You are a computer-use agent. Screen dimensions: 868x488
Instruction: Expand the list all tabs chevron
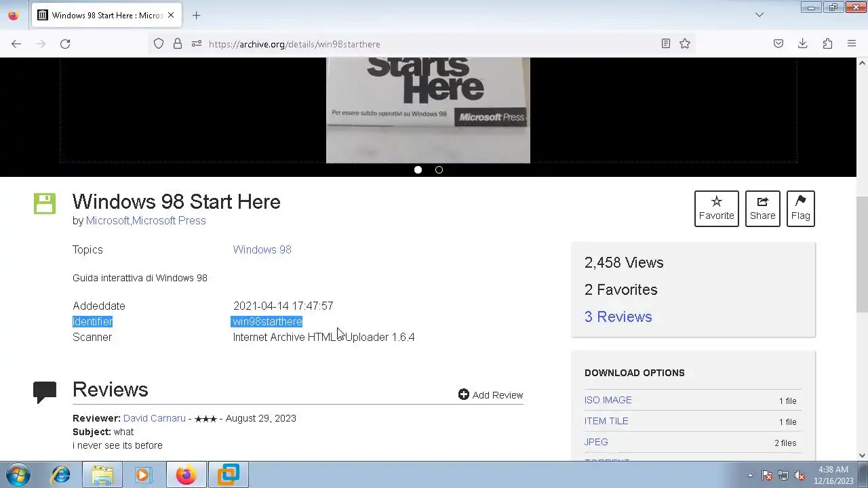pos(759,15)
